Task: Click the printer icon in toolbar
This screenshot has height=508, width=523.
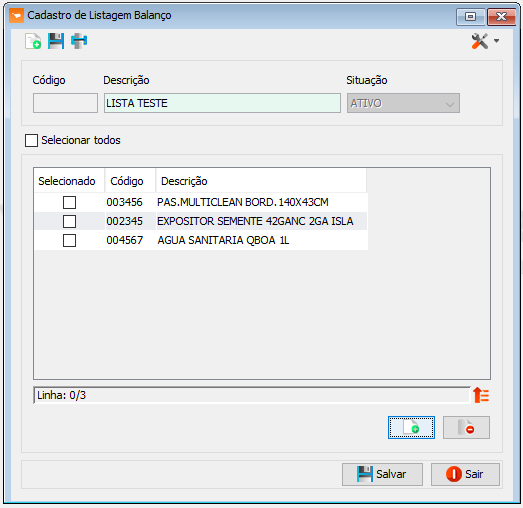Action: (x=79, y=41)
